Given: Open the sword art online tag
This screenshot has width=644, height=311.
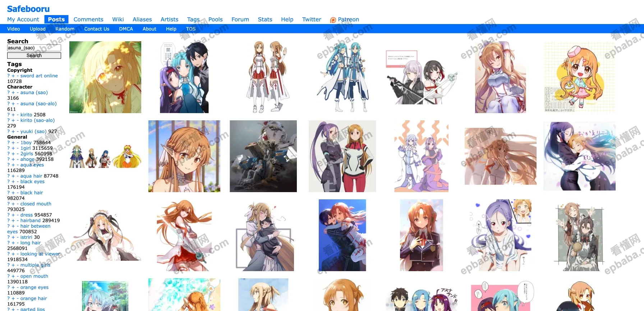Looking at the screenshot, I should point(39,76).
